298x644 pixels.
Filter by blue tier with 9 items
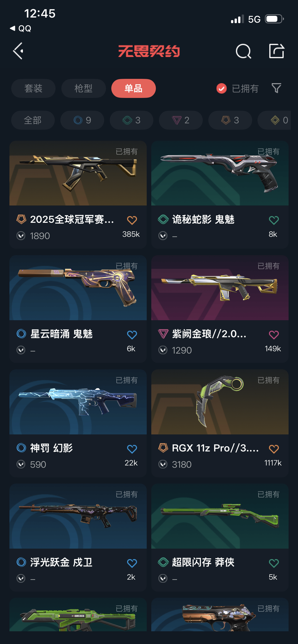82,120
